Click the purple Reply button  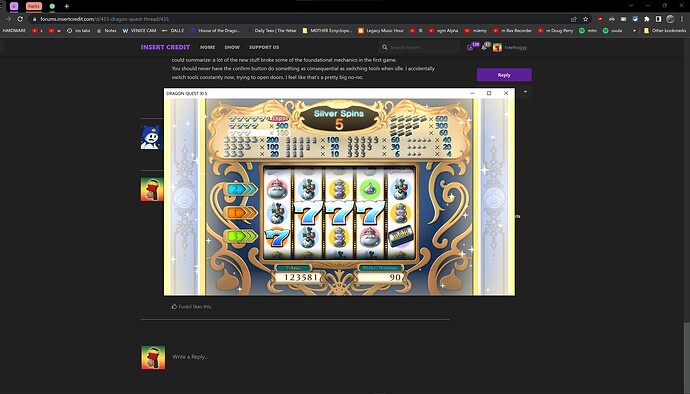pos(504,75)
